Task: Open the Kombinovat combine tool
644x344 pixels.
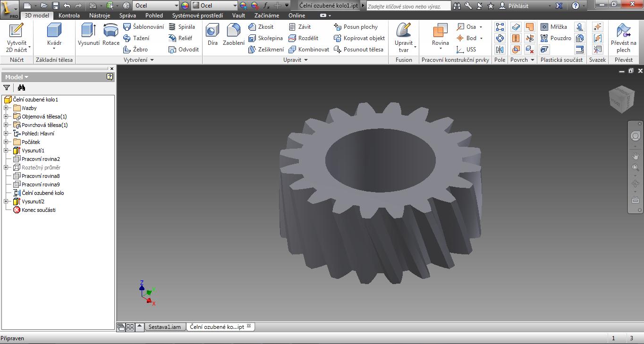Action: 309,50
